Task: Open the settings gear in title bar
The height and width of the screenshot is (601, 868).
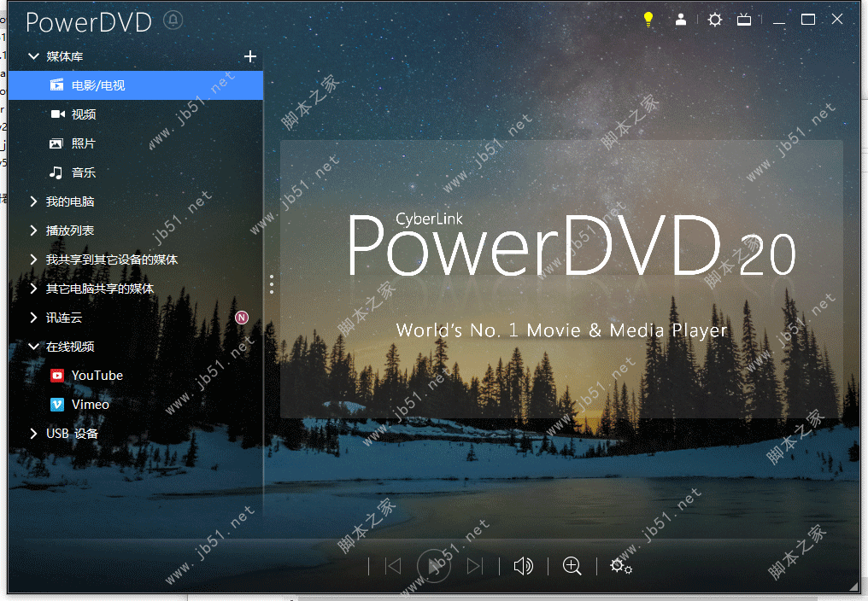Action: point(715,20)
